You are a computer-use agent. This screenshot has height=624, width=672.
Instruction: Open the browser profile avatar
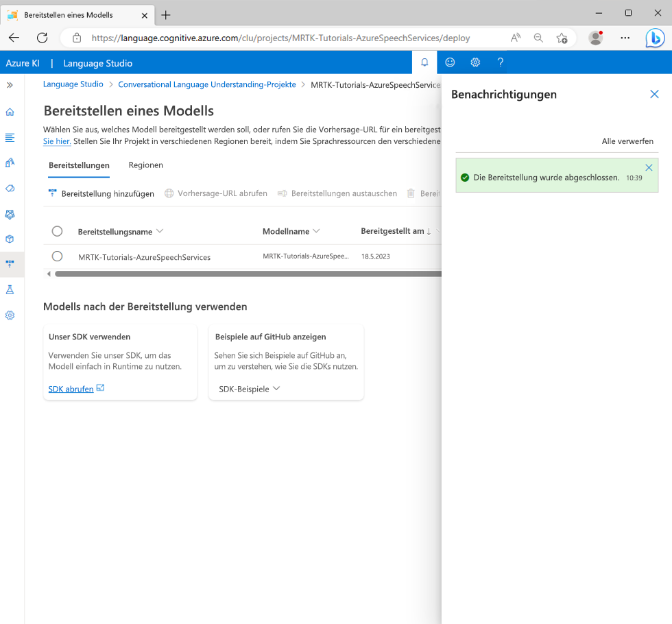coord(595,38)
